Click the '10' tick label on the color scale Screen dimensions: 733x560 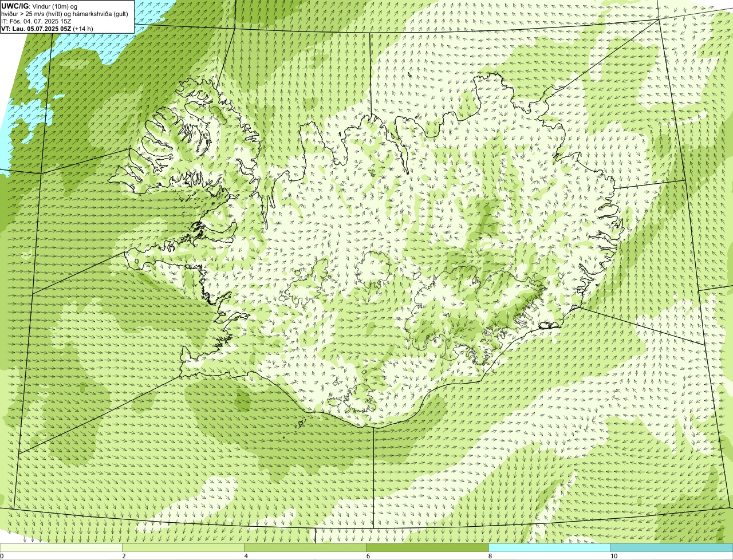point(614,556)
